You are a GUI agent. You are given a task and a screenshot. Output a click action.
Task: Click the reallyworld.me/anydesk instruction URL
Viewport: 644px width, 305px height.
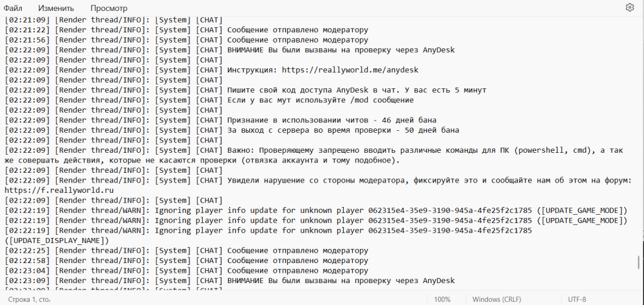(350, 70)
